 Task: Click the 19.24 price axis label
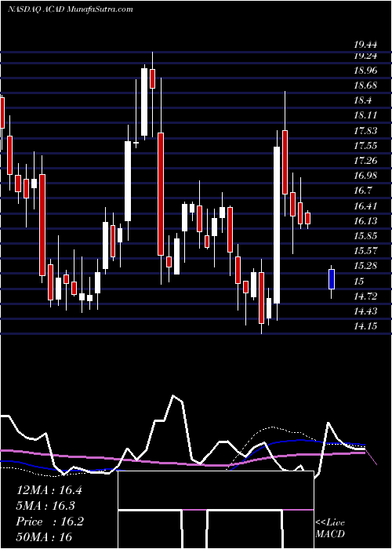click(365, 56)
